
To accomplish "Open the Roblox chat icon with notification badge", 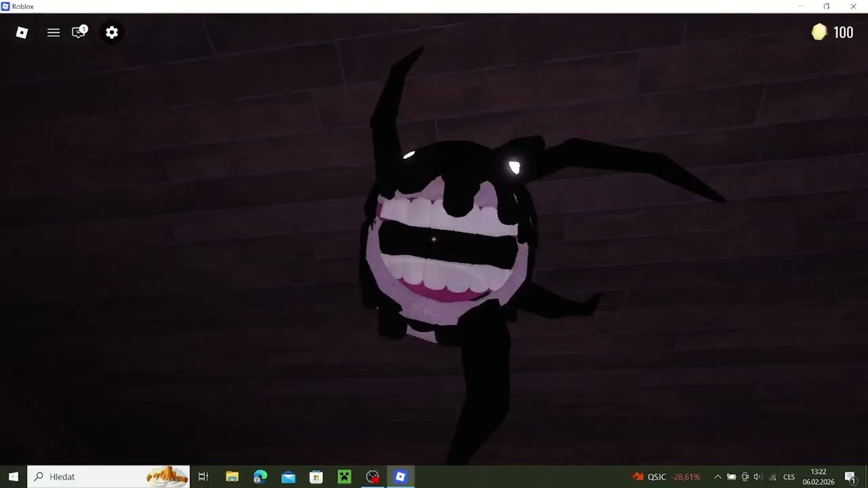I will (x=80, y=32).
